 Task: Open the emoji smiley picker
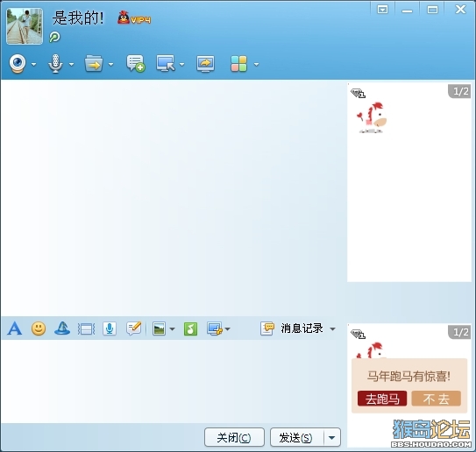[39, 328]
